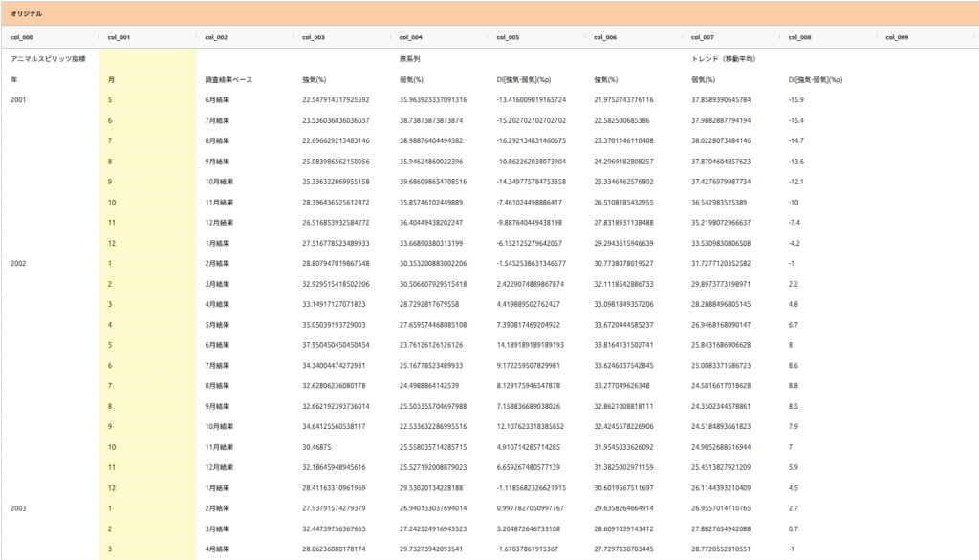Select the アニマルスピリッツ指標 cell
Image resolution: width=979 pixels, height=560 pixels.
click(x=48, y=59)
